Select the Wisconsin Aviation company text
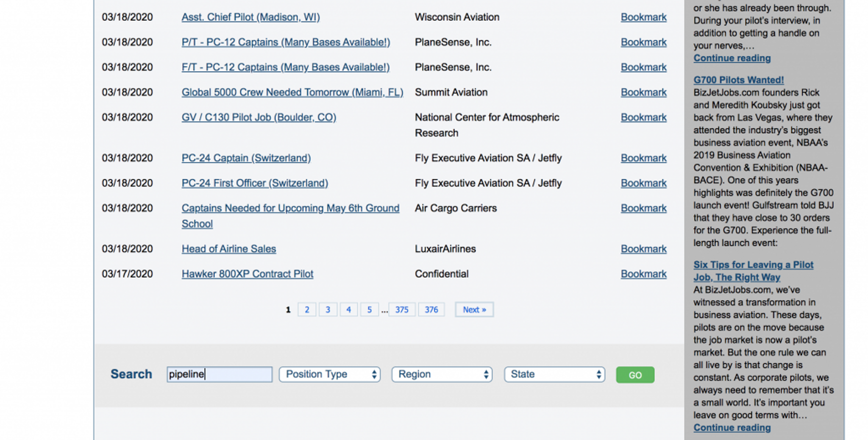This screenshot has height=440, width=868. point(457,17)
